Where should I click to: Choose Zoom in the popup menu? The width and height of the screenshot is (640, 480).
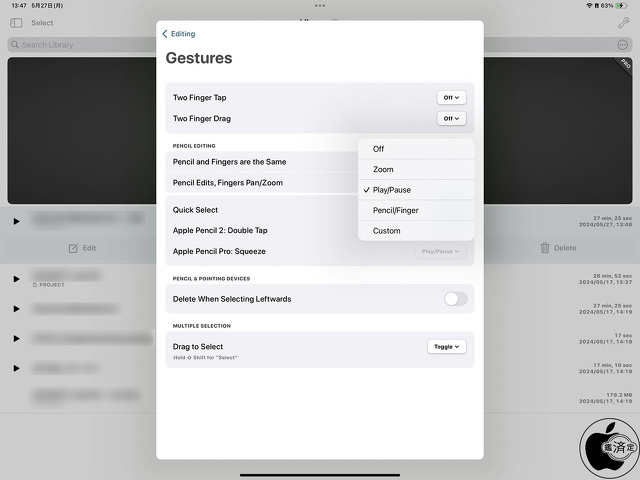[x=416, y=169]
